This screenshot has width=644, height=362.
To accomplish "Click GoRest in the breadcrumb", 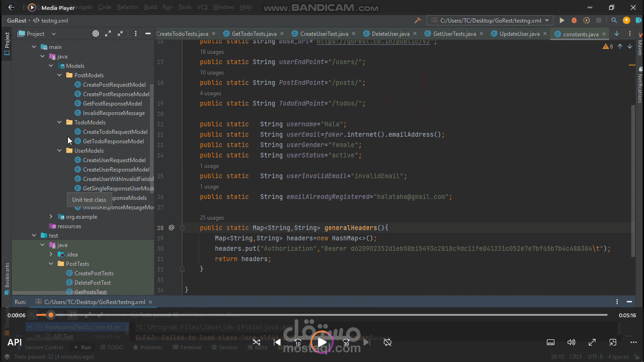I will 17,21.
